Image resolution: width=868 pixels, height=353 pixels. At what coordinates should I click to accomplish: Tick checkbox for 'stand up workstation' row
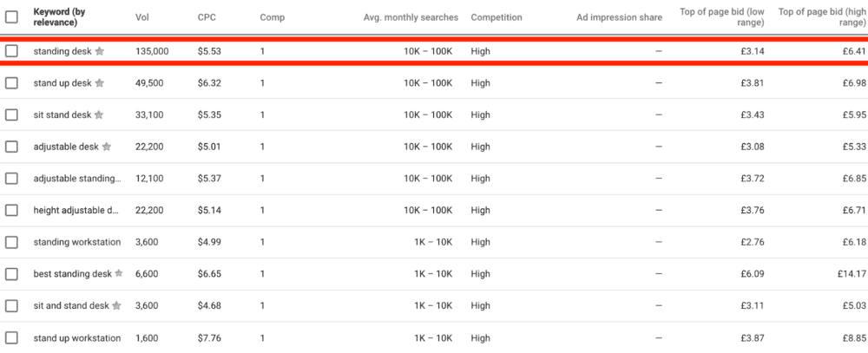11,337
